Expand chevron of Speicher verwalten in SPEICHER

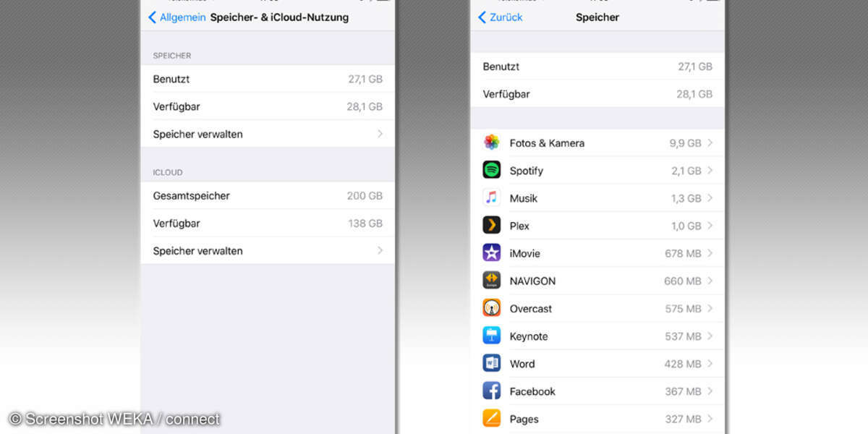click(x=380, y=134)
